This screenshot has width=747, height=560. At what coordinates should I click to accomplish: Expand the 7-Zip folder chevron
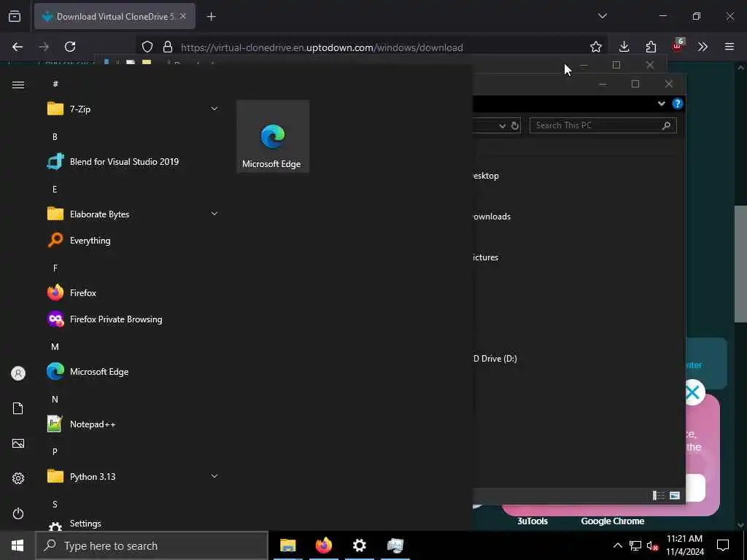[214, 109]
